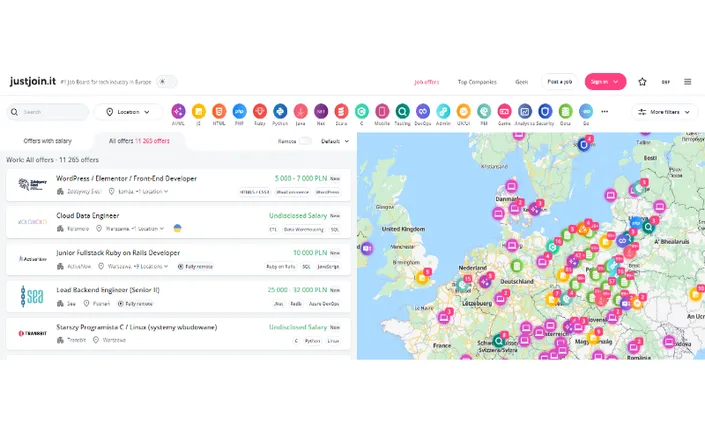Viewport: 705px width, 427px height.
Task: Open Starszy Programista C / Linux offer
Action: point(178,334)
